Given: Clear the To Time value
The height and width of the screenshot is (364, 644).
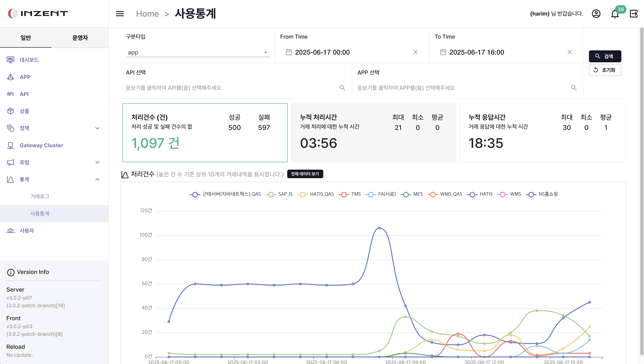Looking at the screenshot, I should point(570,52).
